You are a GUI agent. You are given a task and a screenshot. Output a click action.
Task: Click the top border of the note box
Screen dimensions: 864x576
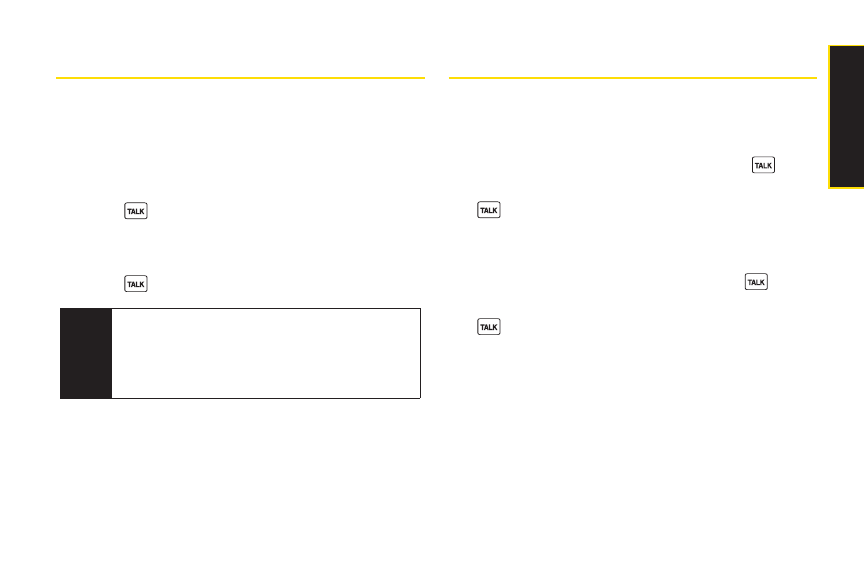click(240, 309)
